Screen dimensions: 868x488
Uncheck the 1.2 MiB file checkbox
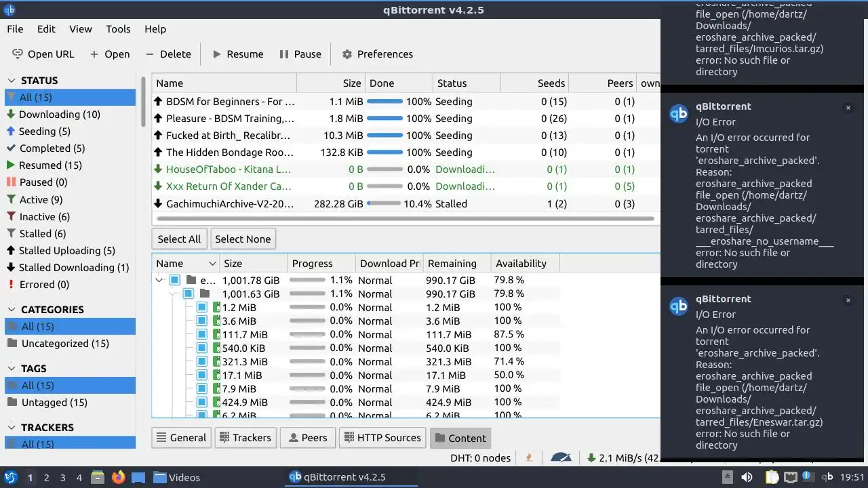201,307
